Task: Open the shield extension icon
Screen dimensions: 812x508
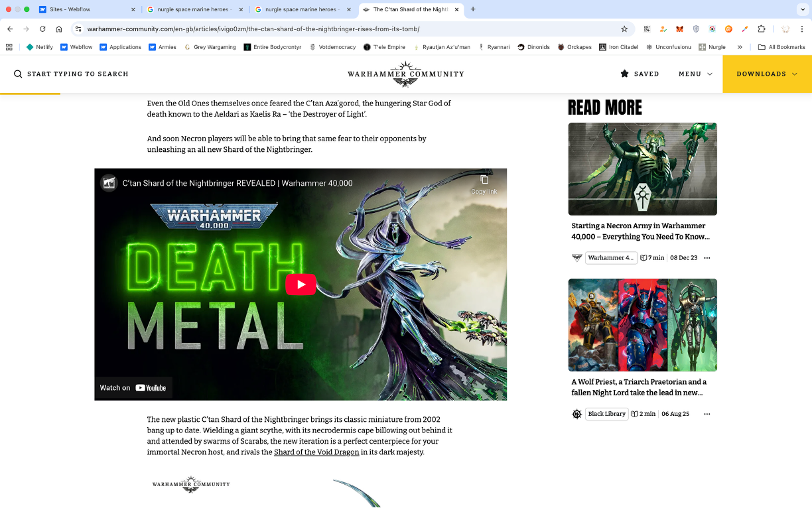Action: click(696, 29)
